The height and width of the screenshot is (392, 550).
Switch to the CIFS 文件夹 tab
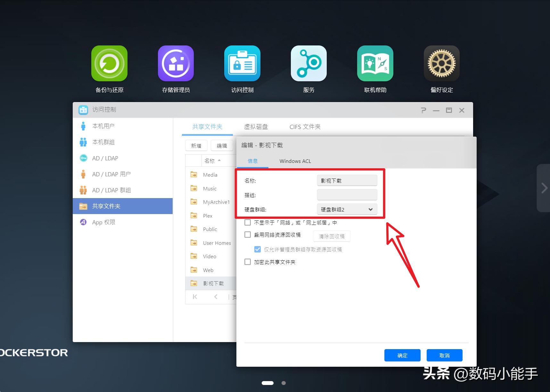pyautogui.click(x=305, y=127)
